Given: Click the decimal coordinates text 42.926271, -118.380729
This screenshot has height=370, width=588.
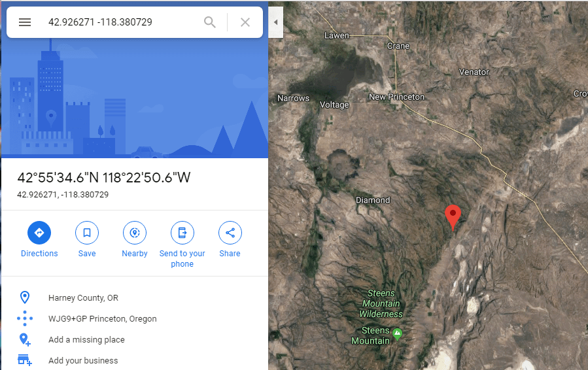Looking at the screenshot, I should tap(63, 195).
